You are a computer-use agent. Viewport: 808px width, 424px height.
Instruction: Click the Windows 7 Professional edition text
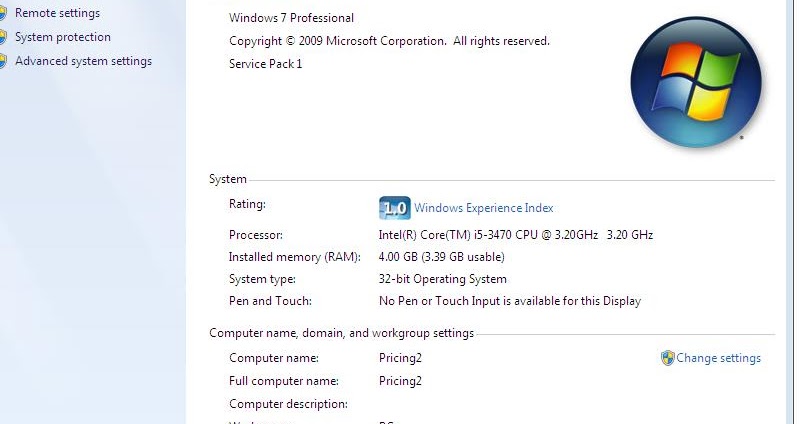click(291, 18)
